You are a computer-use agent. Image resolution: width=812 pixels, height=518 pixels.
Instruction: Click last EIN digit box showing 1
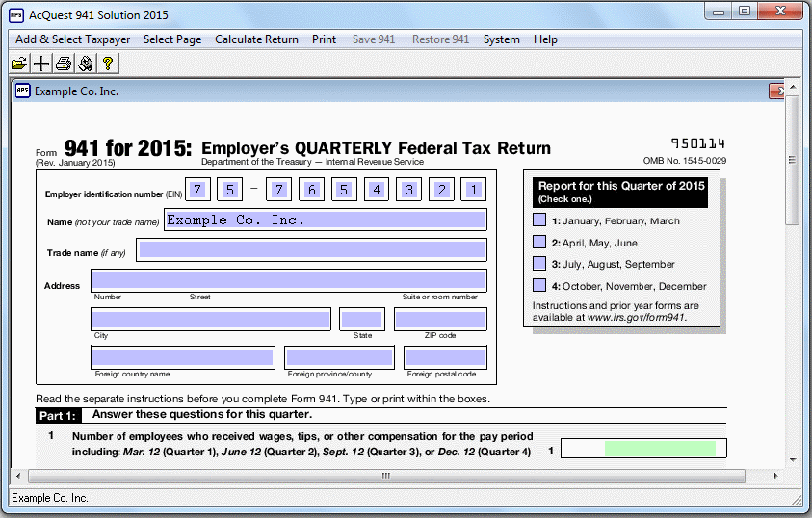474,190
